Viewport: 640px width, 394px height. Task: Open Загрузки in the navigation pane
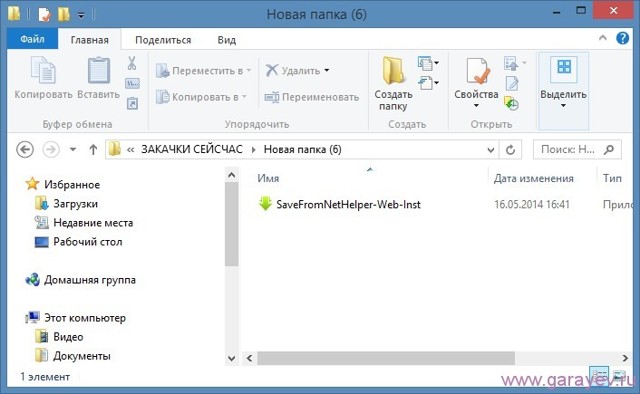click(x=66, y=204)
